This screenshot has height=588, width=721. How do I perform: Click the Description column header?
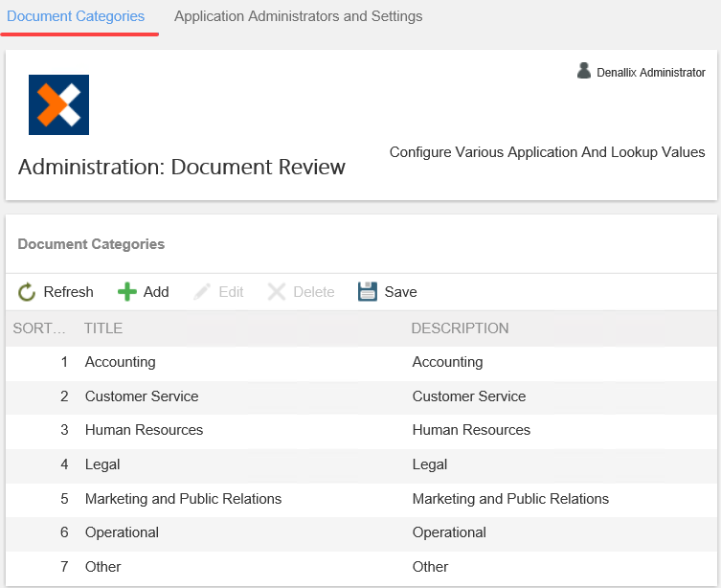click(460, 328)
